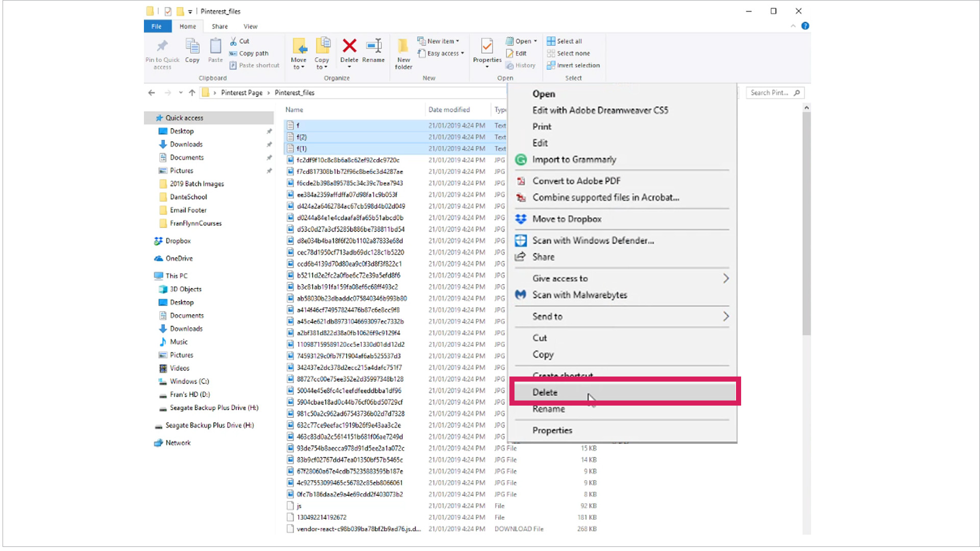This screenshot has height=551, width=980.
Task: Click Invert selection in ribbon
Action: point(573,65)
